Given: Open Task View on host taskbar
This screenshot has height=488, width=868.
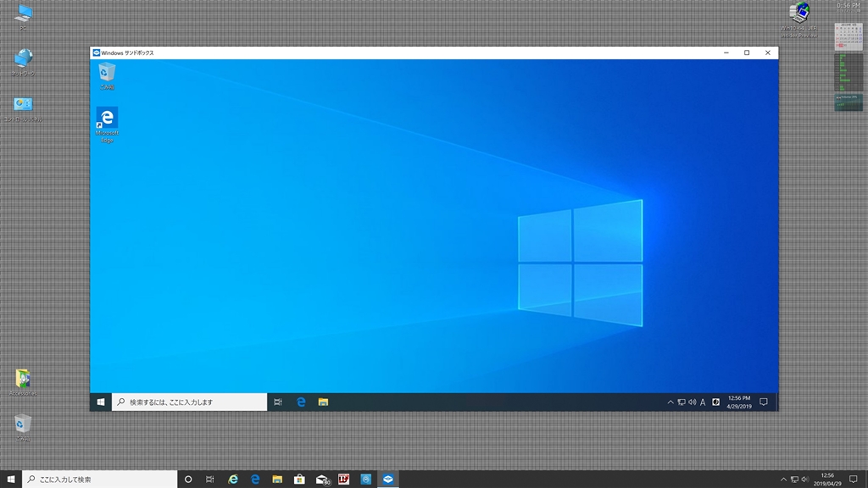Looking at the screenshot, I should tap(210, 480).
